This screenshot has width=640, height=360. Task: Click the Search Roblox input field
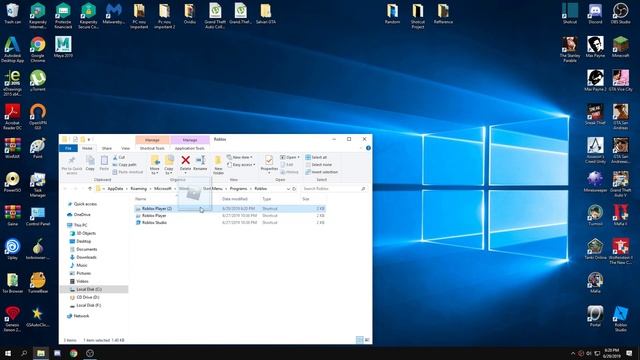(334, 189)
